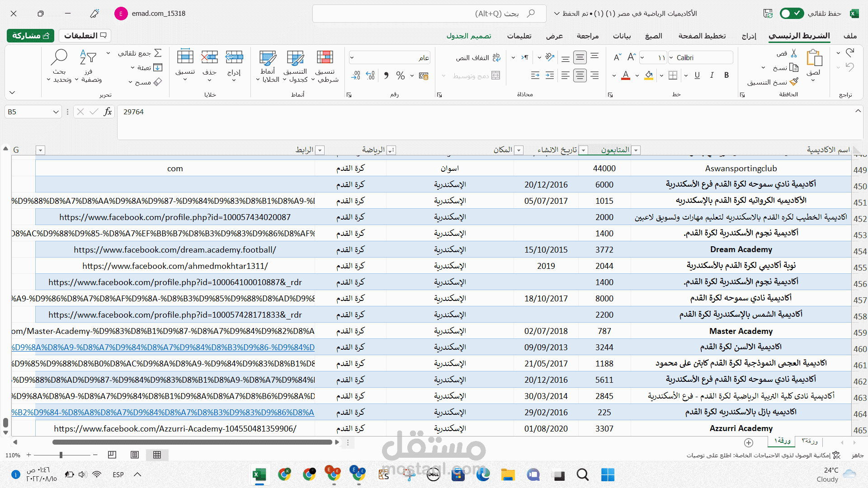Click the Conditional Formatting icon
This screenshot has width=868, height=488.
pos(325,58)
